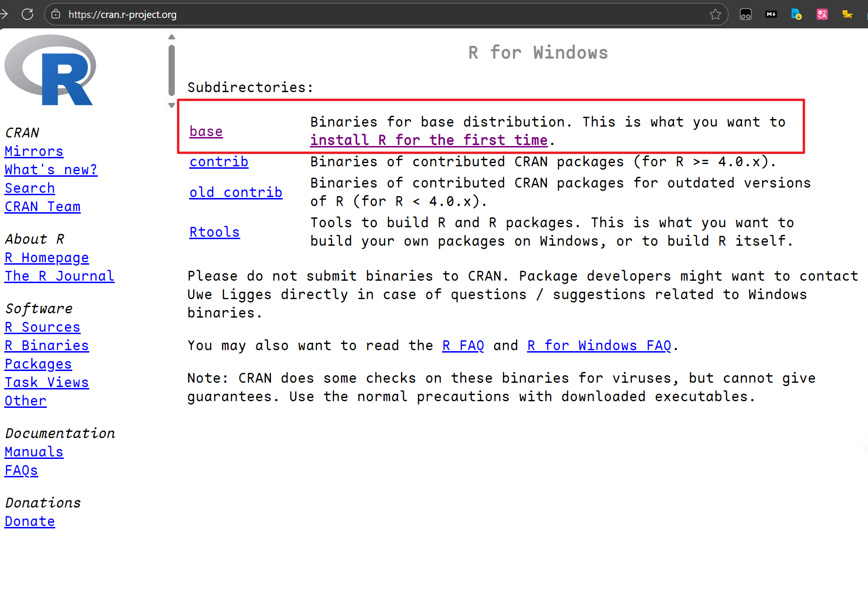Click the 'Software' sidebar heading
This screenshot has height=604, width=868.
tap(39, 309)
